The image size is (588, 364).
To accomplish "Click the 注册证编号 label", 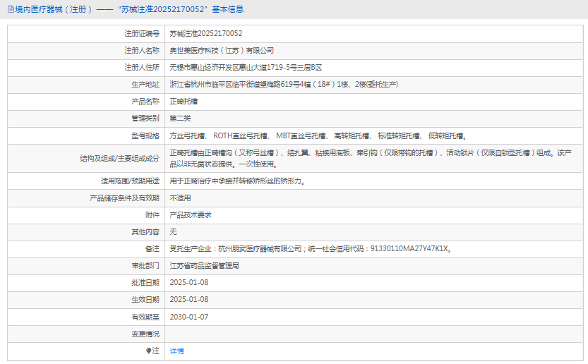I will pos(142,33).
